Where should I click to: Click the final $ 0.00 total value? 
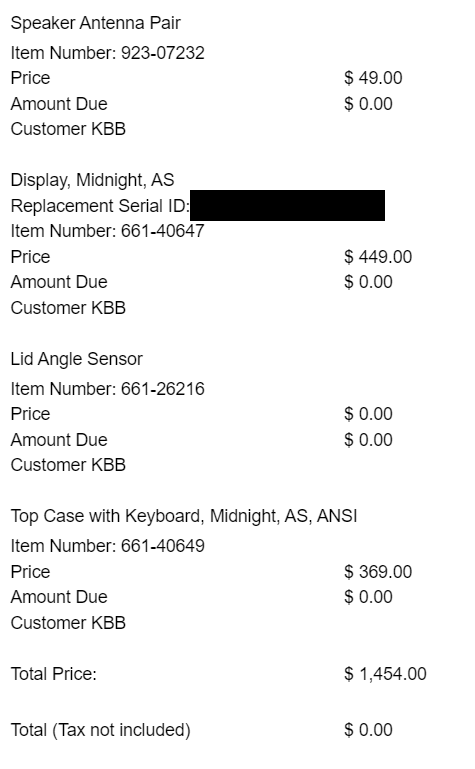coord(368,730)
